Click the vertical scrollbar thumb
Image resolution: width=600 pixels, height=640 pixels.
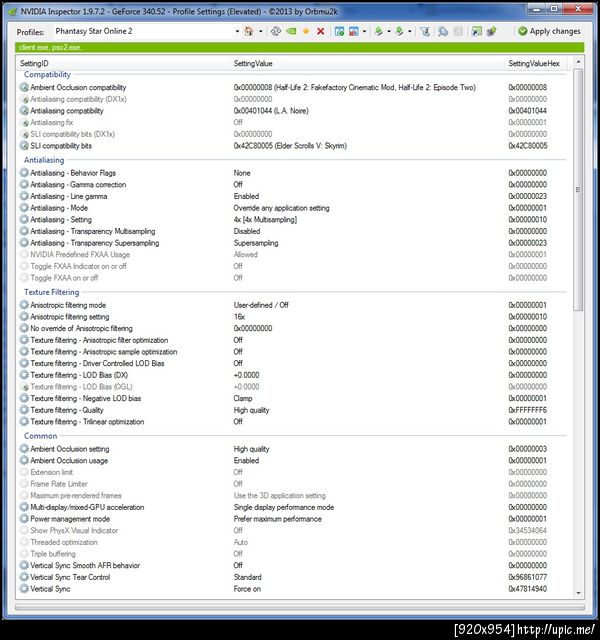(x=578, y=189)
